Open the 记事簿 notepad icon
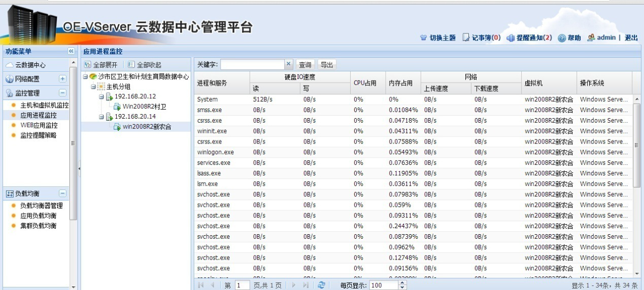Viewport: 644px width, 290px height. point(466,38)
